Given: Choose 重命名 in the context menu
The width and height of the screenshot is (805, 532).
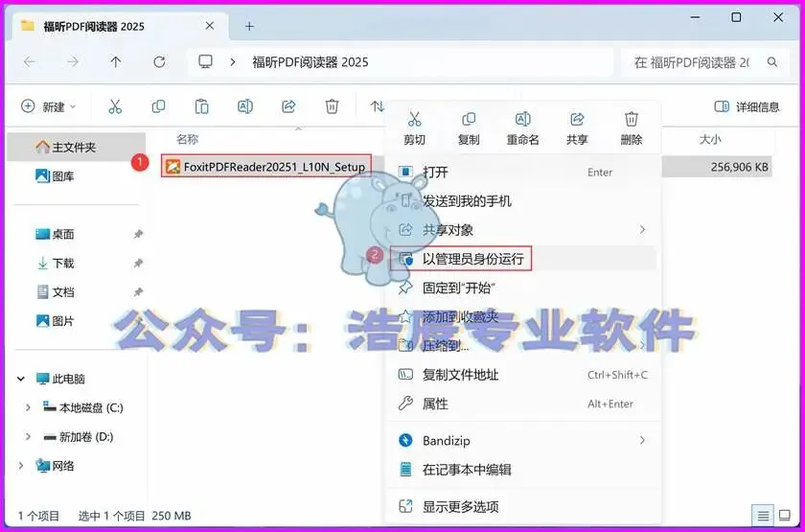Looking at the screenshot, I should pyautogui.click(x=522, y=128).
